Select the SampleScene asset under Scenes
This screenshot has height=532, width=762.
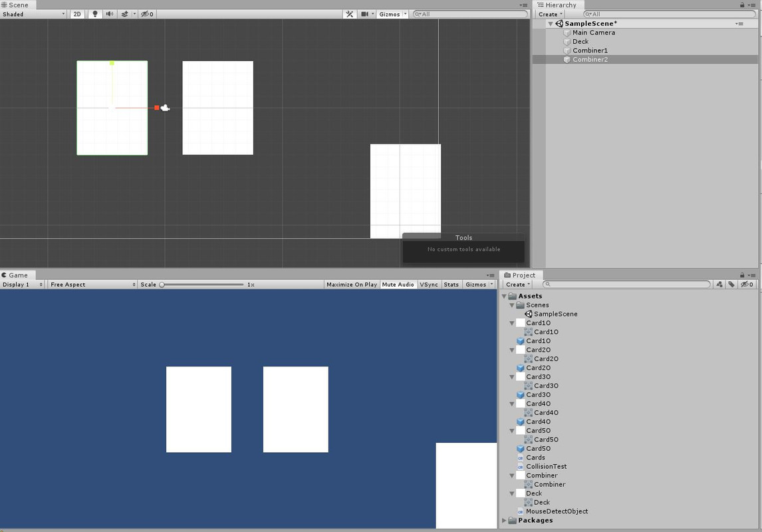point(551,314)
